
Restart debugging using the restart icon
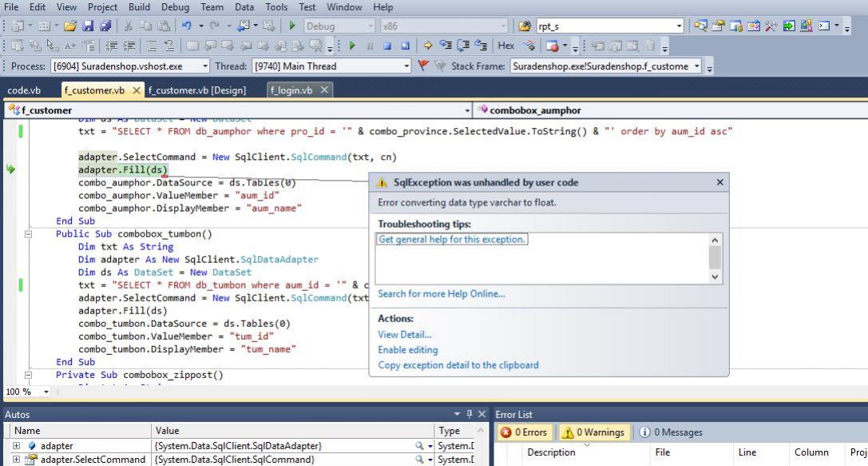[x=405, y=46]
